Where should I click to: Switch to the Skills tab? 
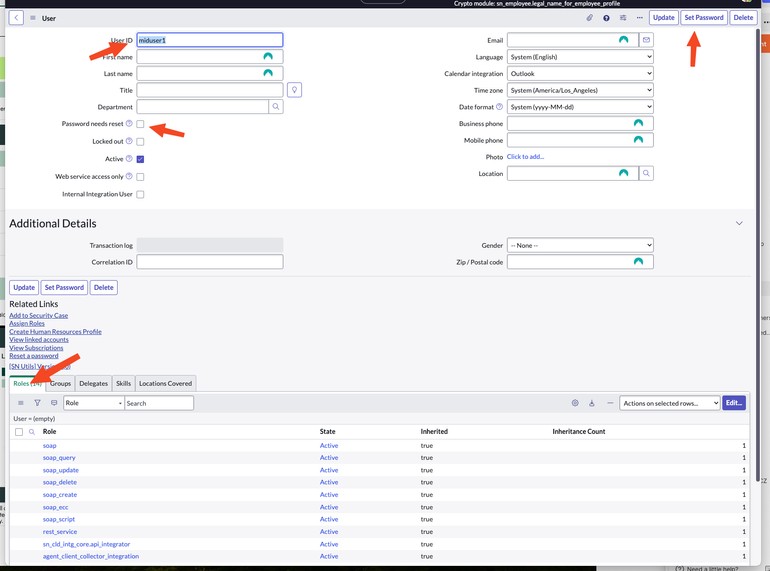coord(123,383)
